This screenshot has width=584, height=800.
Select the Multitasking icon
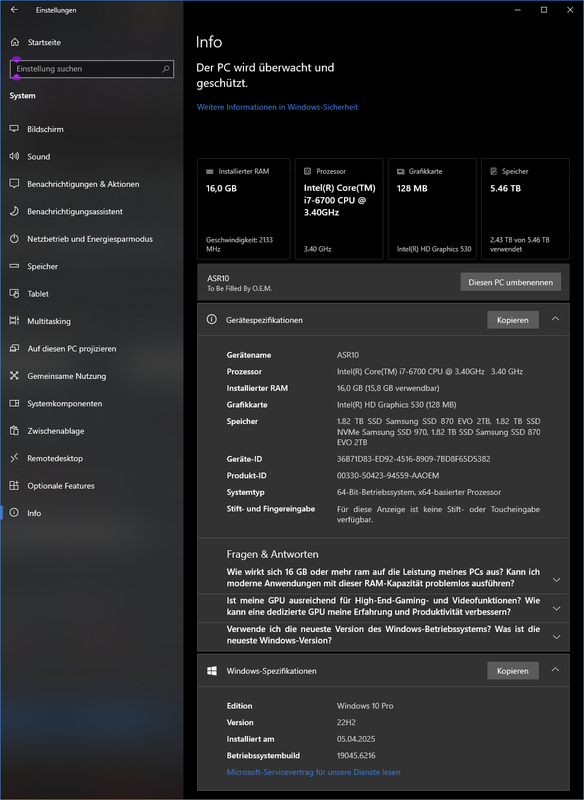click(14, 320)
